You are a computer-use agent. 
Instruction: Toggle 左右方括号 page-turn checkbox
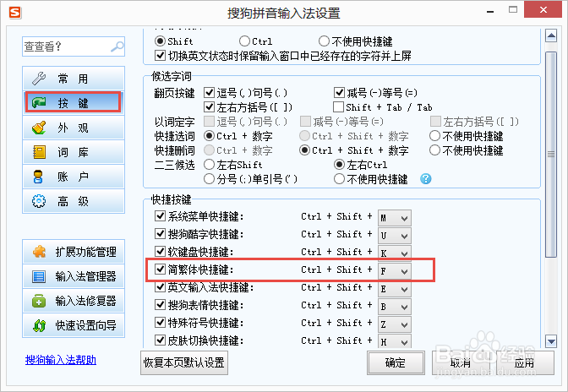209,106
